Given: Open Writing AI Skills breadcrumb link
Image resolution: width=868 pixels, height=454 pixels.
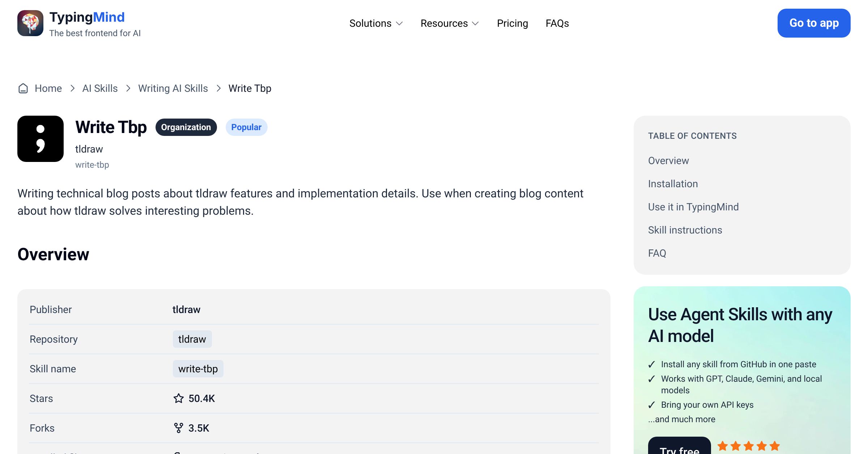Looking at the screenshot, I should coord(173,88).
